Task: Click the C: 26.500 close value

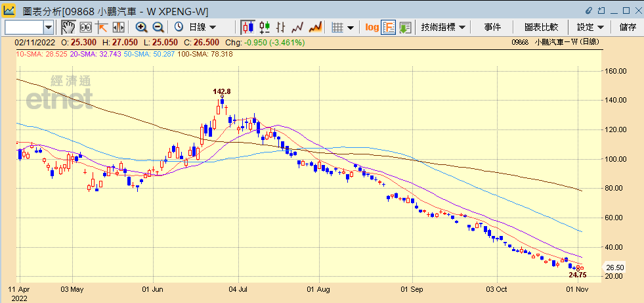Action: (x=202, y=43)
